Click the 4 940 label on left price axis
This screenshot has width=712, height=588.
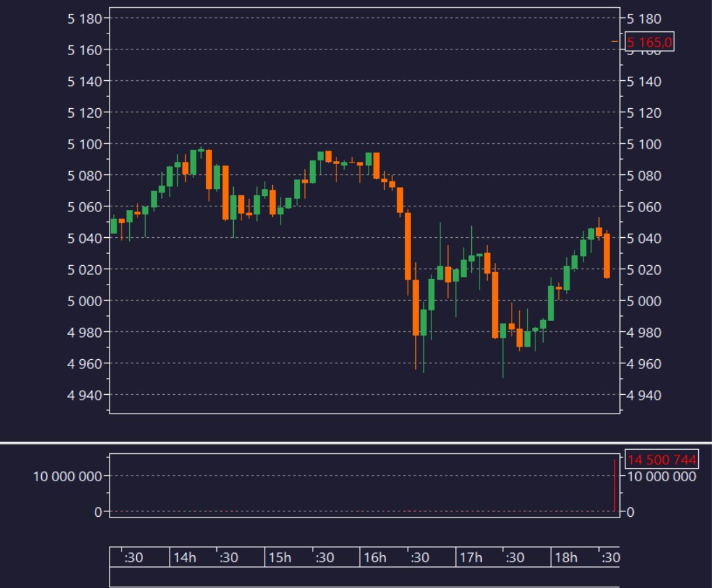(x=85, y=395)
